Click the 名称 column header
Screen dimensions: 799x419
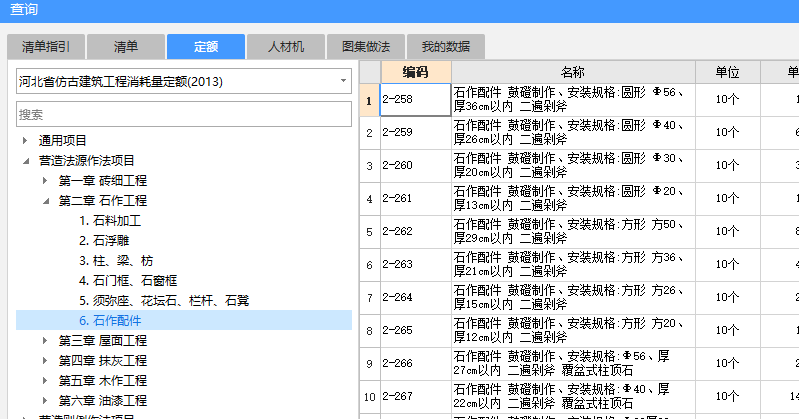(x=573, y=72)
